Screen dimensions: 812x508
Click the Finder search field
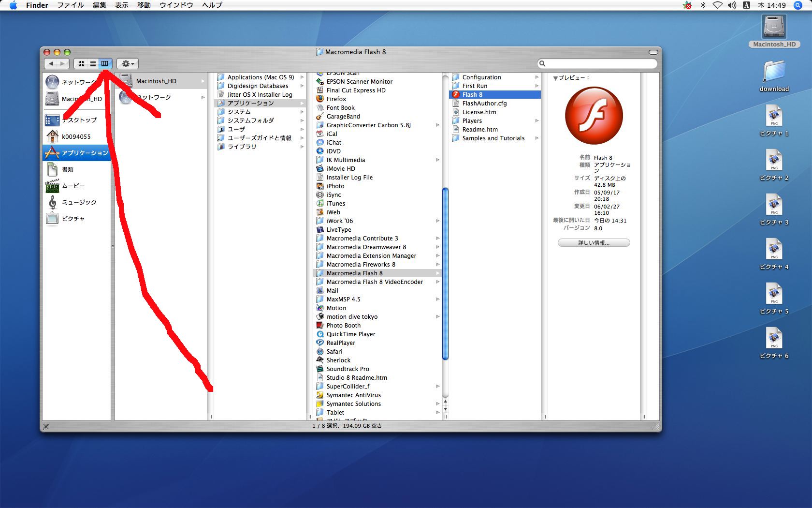point(597,63)
